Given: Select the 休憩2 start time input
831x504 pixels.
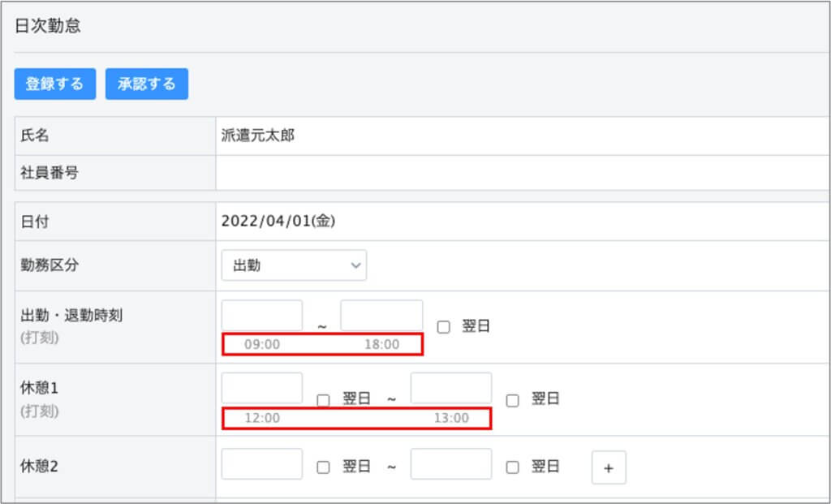Looking at the screenshot, I should tap(262, 464).
